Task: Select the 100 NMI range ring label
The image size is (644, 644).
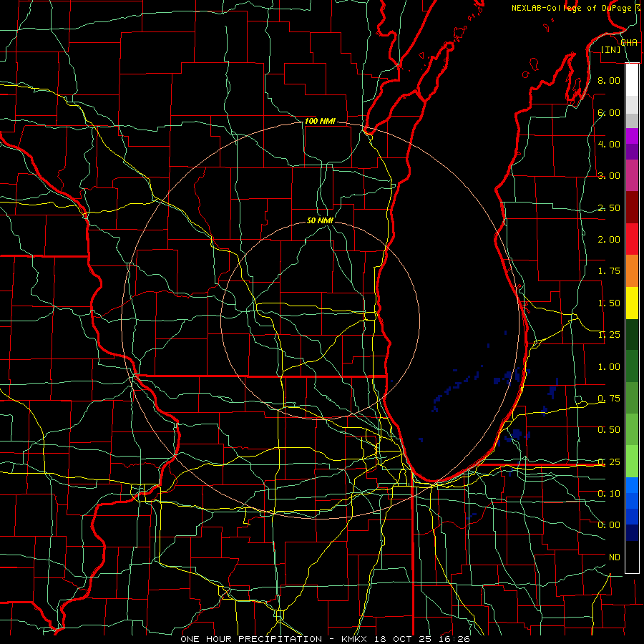Action: pyautogui.click(x=320, y=121)
